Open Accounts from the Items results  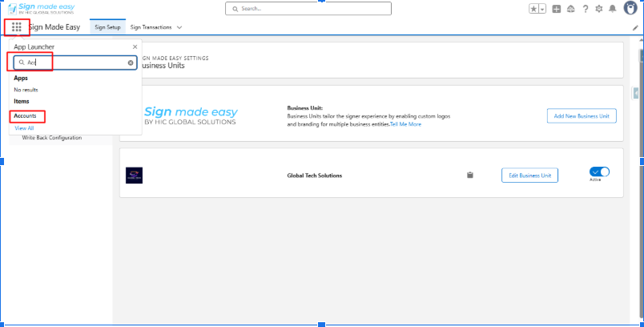point(25,116)
